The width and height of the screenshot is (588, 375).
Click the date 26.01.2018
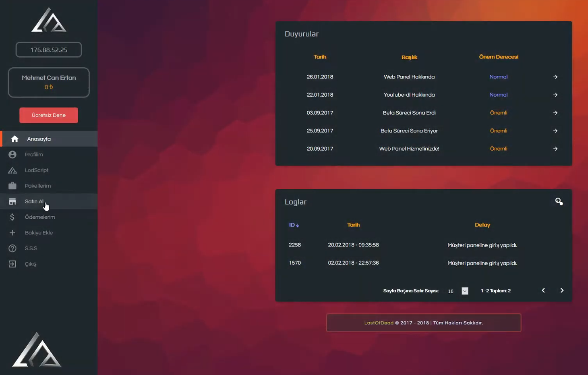coord(320,77)
